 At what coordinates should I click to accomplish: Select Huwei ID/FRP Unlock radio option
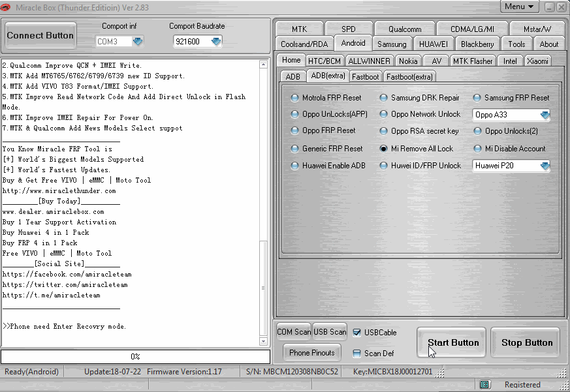click(x=383, y=166)
